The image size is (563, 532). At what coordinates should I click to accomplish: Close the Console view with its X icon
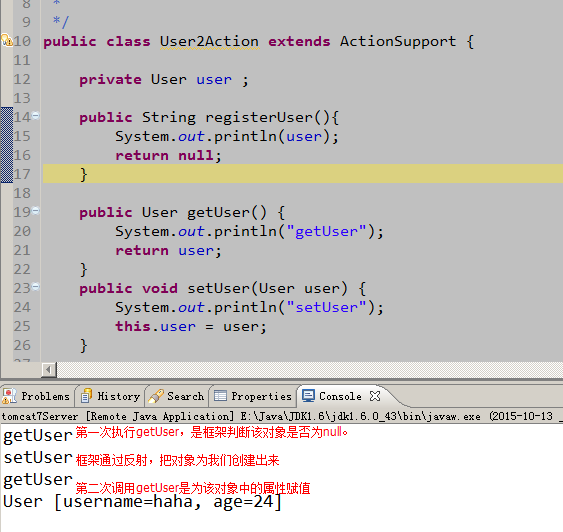pos(375,396)
